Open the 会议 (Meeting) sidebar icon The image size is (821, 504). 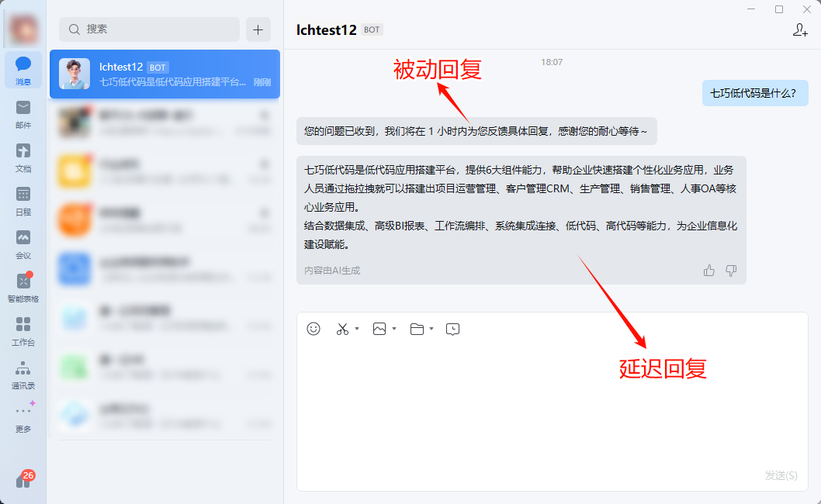coord(23,243)
